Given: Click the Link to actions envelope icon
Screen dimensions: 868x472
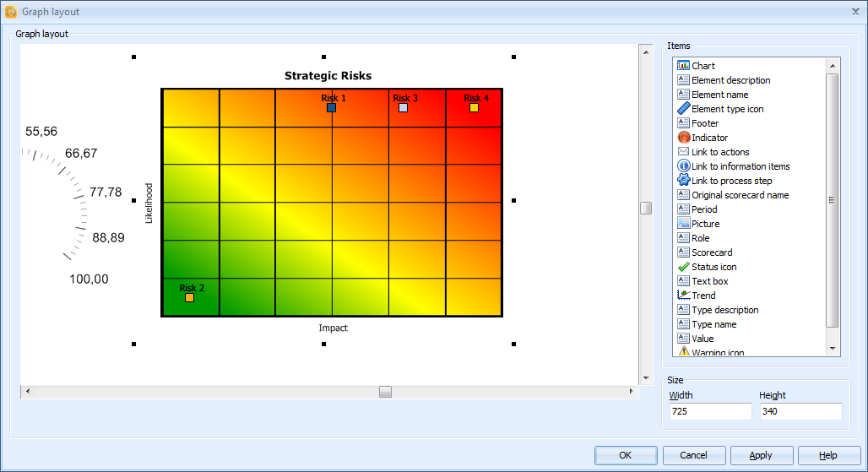Looking at the screenshot, I should 684,152.
